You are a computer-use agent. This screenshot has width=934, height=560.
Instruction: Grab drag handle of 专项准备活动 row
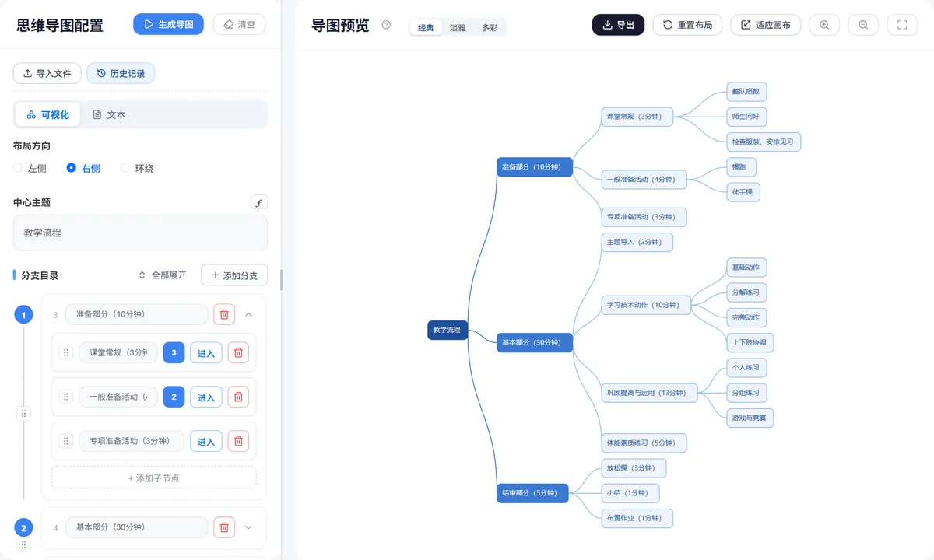66,441
